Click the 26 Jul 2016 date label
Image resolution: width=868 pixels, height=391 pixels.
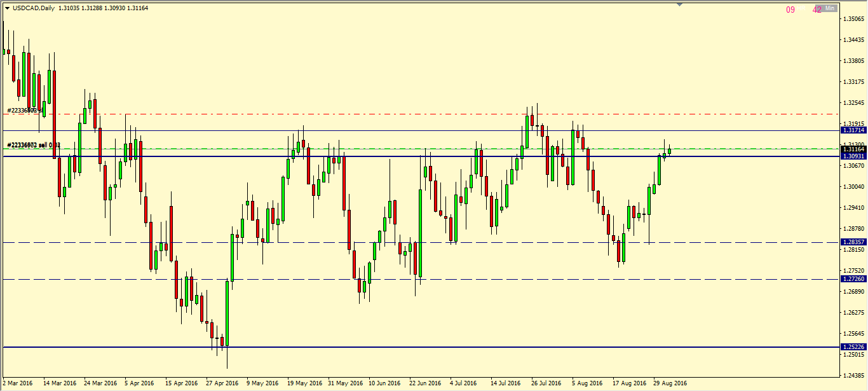click(546, 383)
